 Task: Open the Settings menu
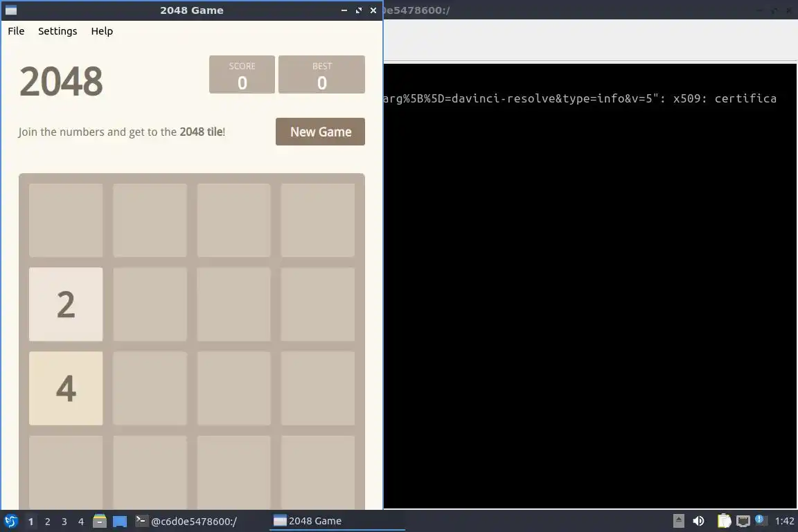coord(57,31)
